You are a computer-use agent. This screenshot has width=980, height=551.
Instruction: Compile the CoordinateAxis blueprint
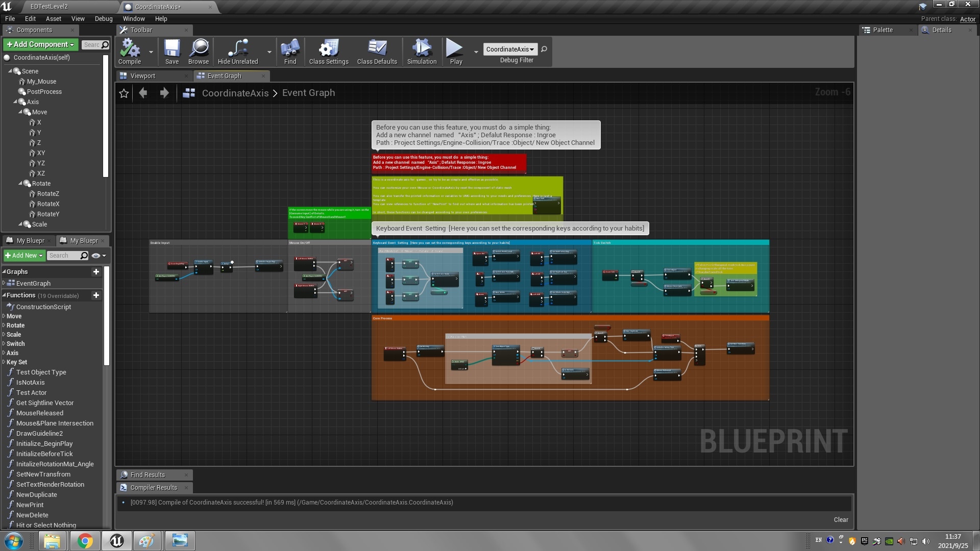tap(129, 51)
